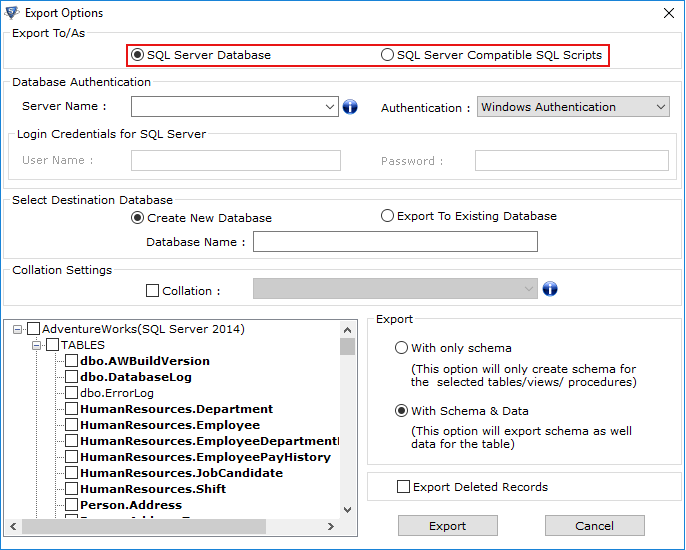This screenshot has width=686, height=550.
Task: Select the HumanResources.Department table label
Action: tap(176, 409)
